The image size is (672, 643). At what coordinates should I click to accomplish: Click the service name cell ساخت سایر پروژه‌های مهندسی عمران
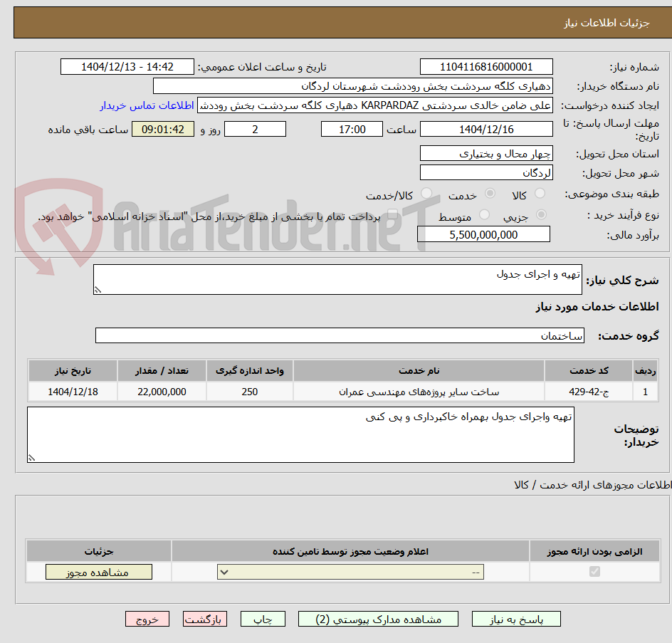click(x=419, y=392)
